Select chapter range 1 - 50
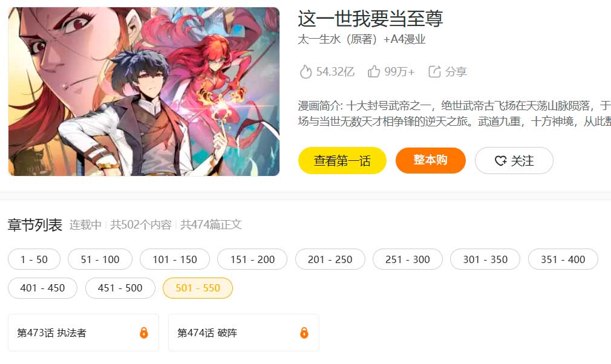This screenshot has height=364, width=611. [x=34, y=259]
